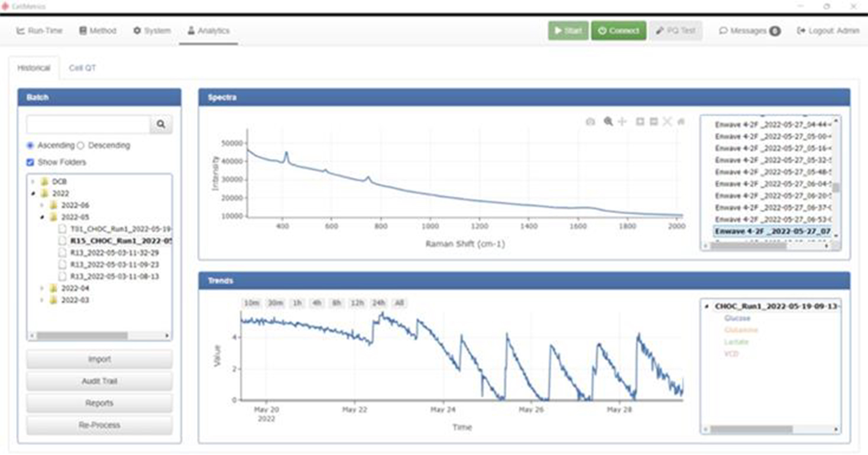Click the zoom-in box icon in Spectra toolbar

(640, 122)
